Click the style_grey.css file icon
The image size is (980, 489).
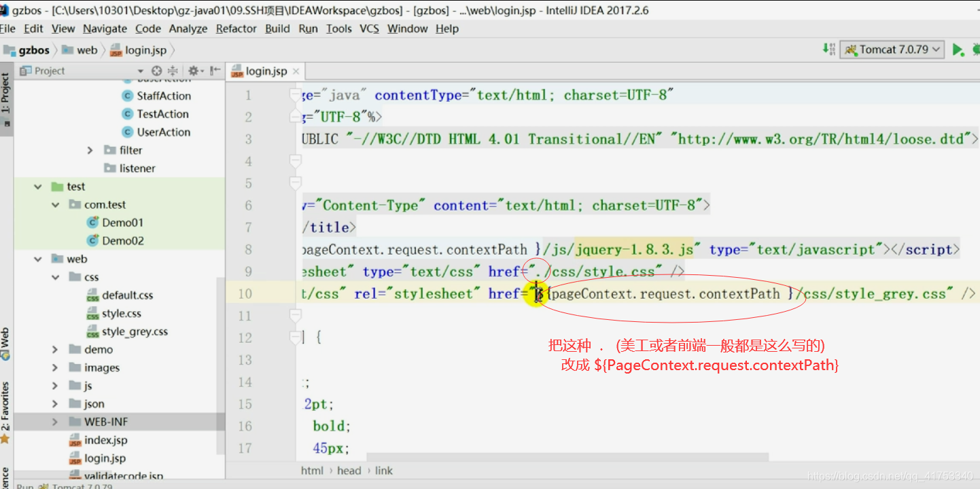click(92, 332)
